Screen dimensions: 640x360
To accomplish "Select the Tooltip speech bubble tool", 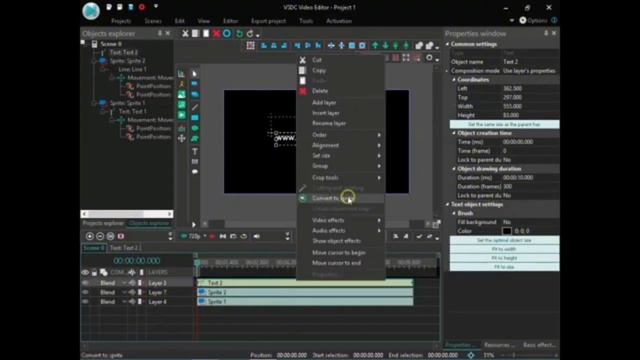I will coord(195,172).
